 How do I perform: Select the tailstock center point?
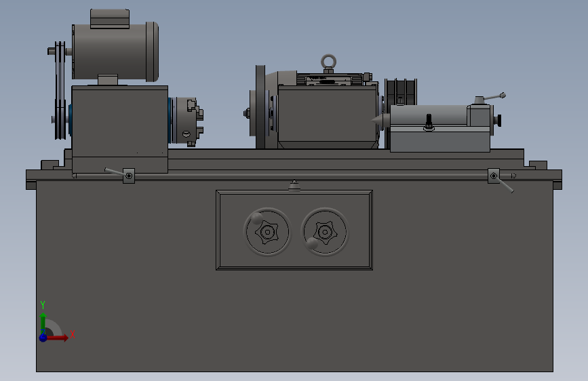(380, 120)
